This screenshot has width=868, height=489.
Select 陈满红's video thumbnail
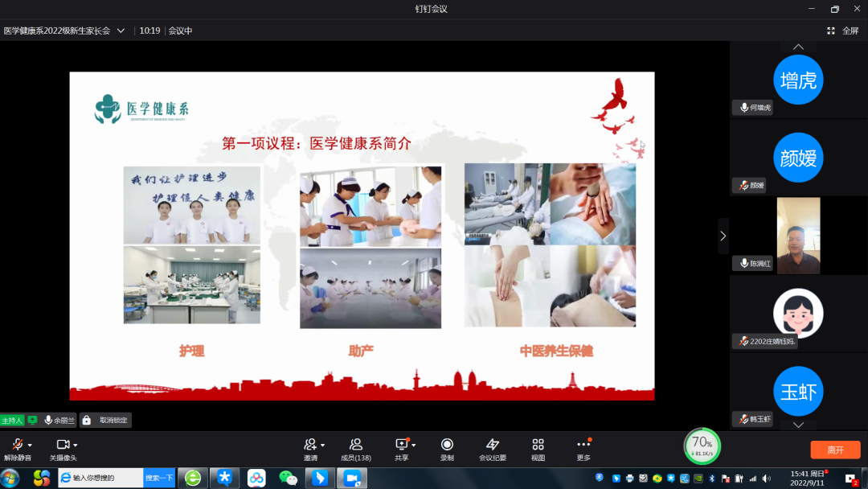coord(798,236)
